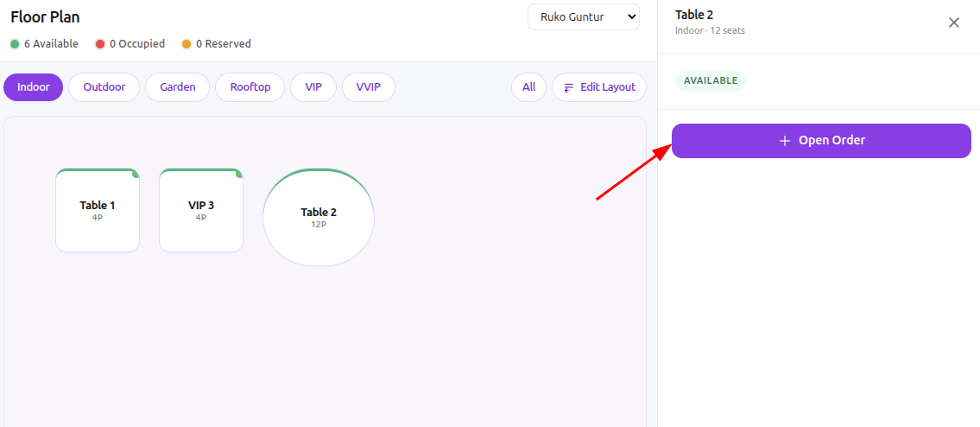Click the Edit Layout button
The height and width of the screenshot is (427, 980).
click(598, 87)
